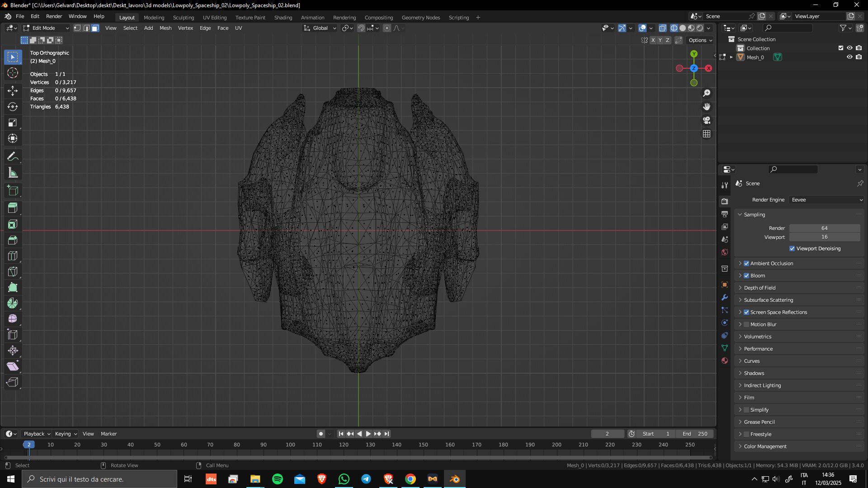Toggle X-ray display button
The height and width of the screenshot is (488, 868).
click(662, 28)
